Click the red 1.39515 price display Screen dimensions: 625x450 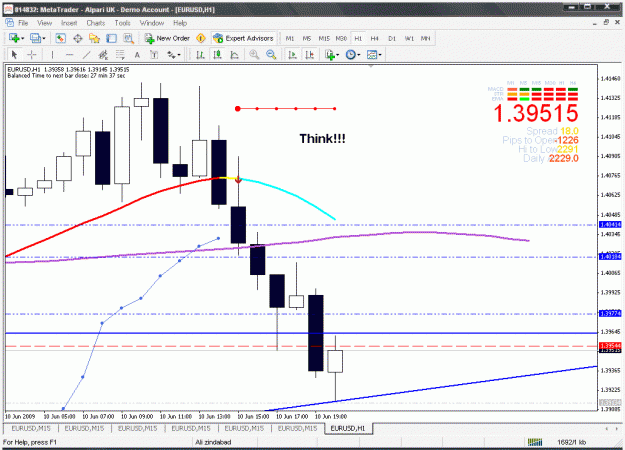(x=536, y=113)
